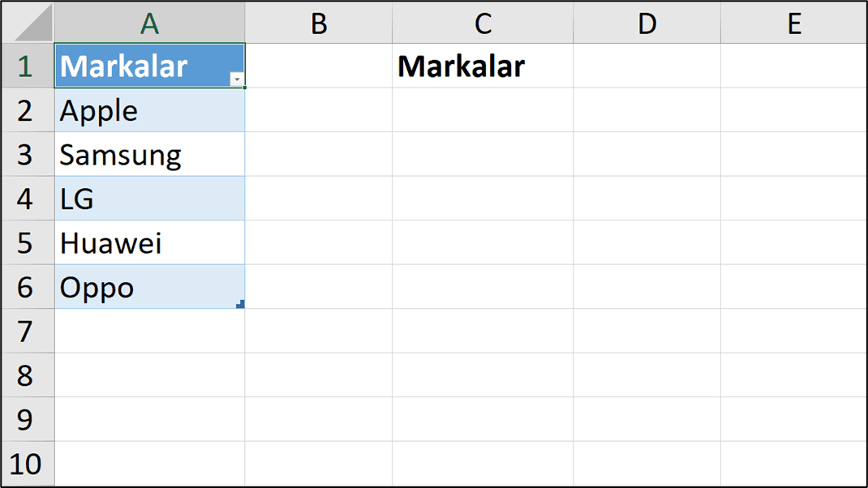The image size is (868, 488).
Task: Click the Huawei cell
Action: coord(149,243)
